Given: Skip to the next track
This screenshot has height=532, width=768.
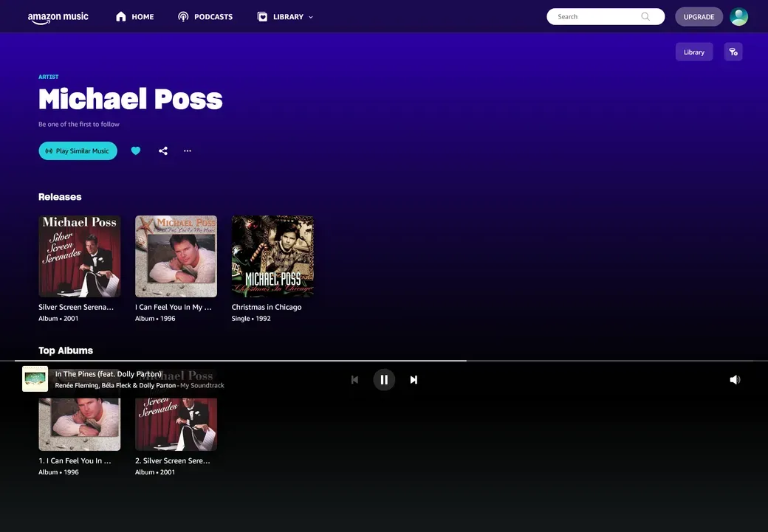Looking at the screenshot, I should (414, 379).
